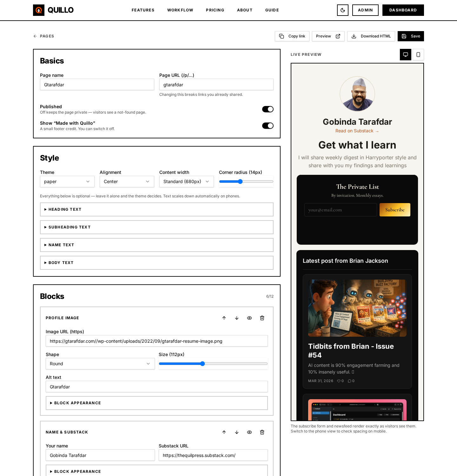This screenshot has width=457, height=476.
Task: Click the 6/12 blocks counter
Action: click(270, 296)
